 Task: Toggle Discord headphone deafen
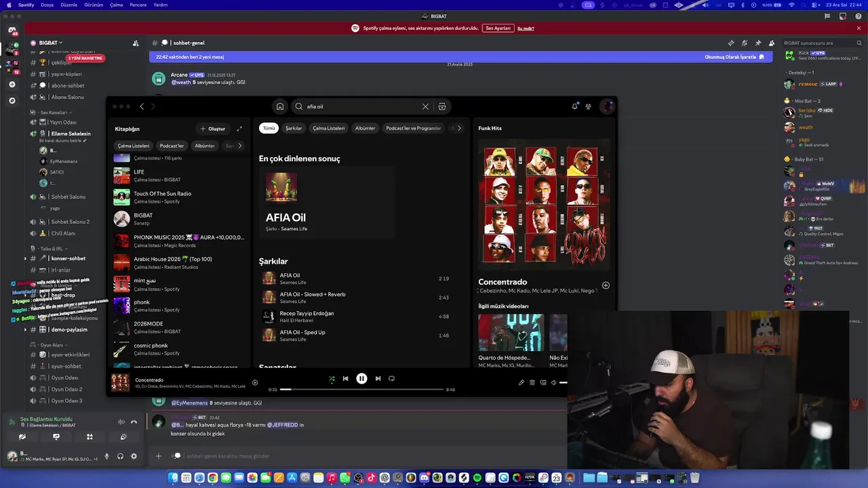(120, 456)
